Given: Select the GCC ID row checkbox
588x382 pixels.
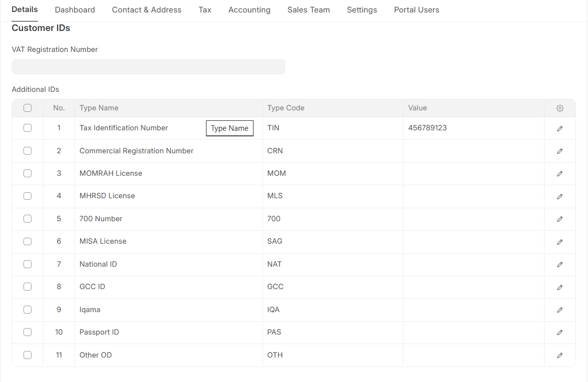Looking at the screenshot, I should 27,287.
